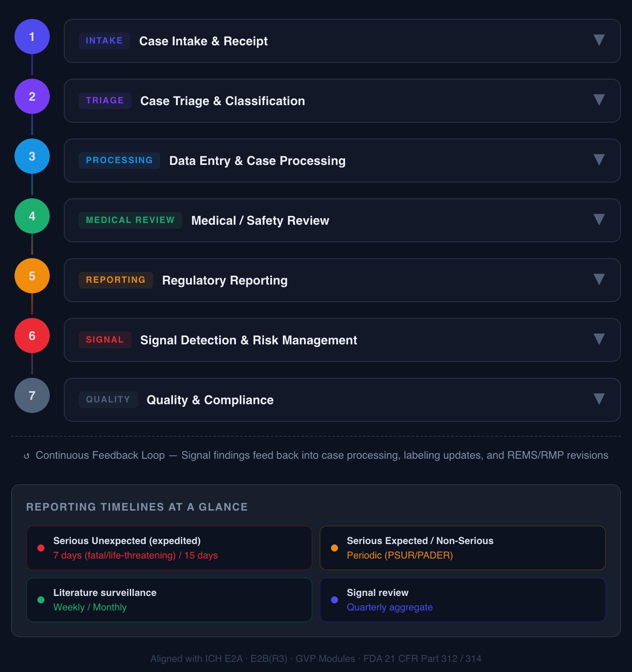Expand Case Triage & Classification section arrow

[599, 100]
